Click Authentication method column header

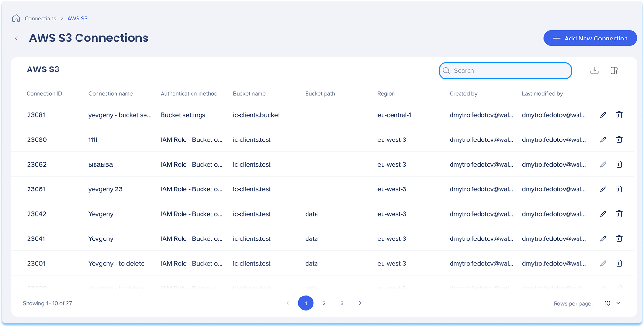pos(189,94)
